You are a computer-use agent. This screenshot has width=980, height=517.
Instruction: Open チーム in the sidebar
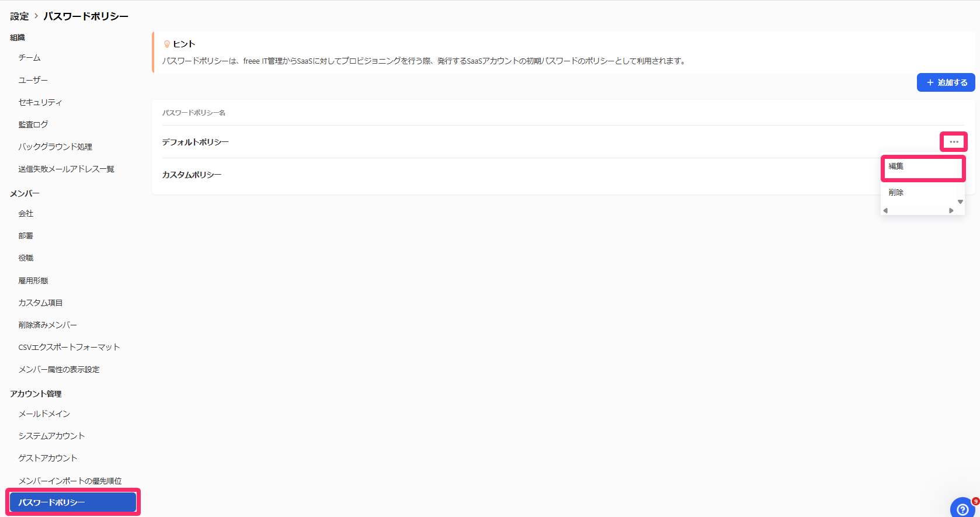29,58
